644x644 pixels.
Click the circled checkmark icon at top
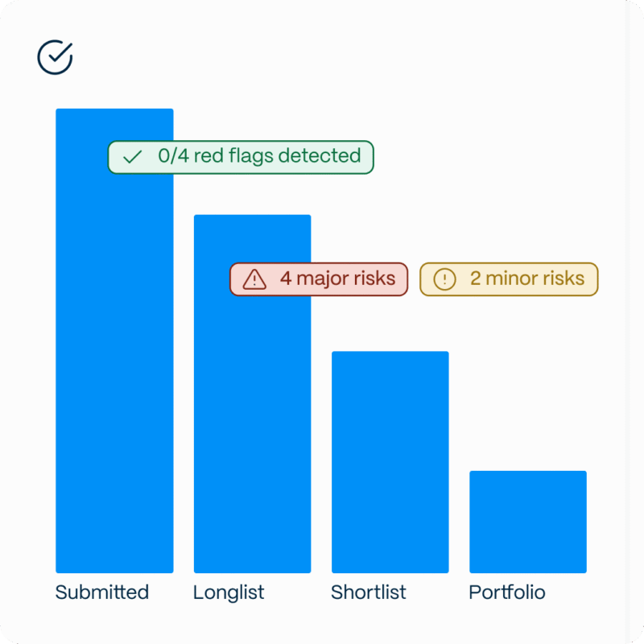[55, 57]
